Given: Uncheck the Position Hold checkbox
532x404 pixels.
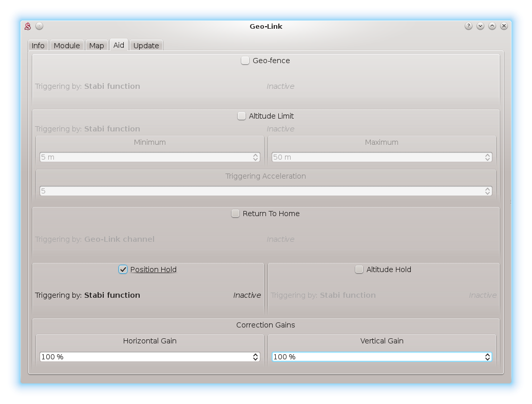Looking at the screenshot, I should coord(123,270).
